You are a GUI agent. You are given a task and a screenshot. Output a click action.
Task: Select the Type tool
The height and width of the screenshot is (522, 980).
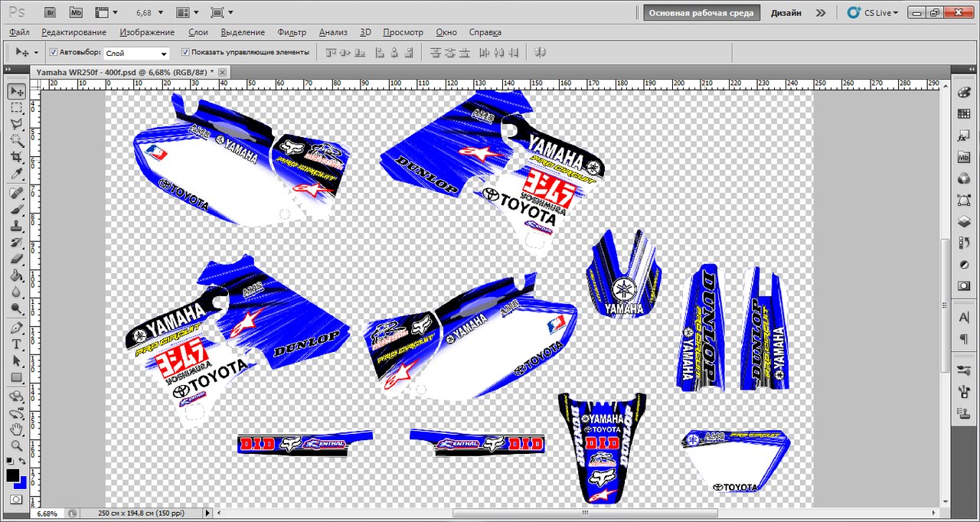(x=16, y=344)
